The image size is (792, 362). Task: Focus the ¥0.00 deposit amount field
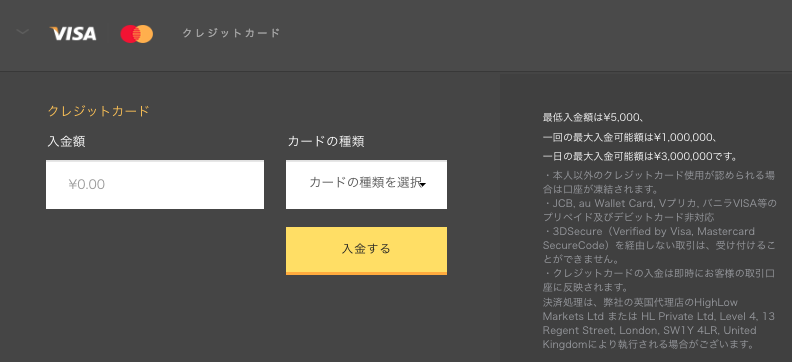tap(155, 184)
